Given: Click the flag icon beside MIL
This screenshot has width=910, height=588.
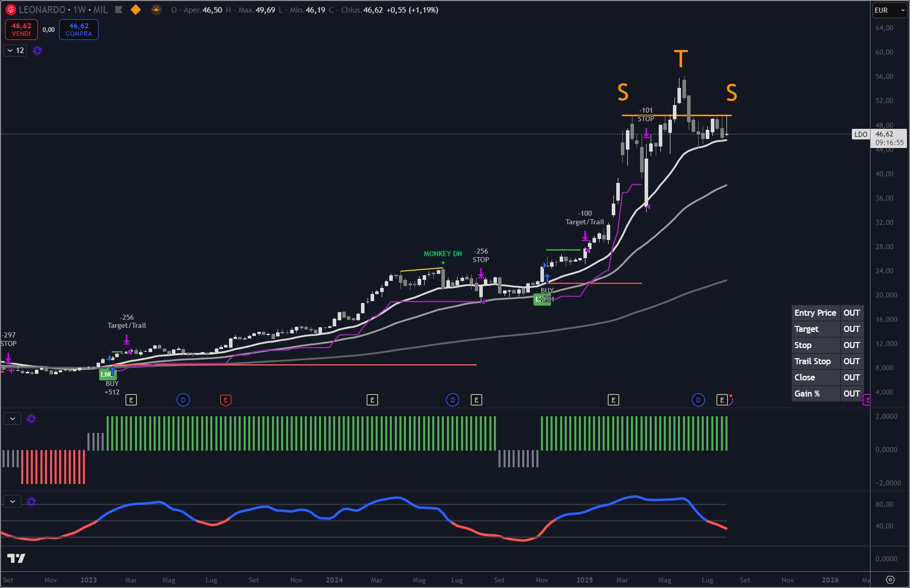Looking at the screenshot, I should (119, 10).
